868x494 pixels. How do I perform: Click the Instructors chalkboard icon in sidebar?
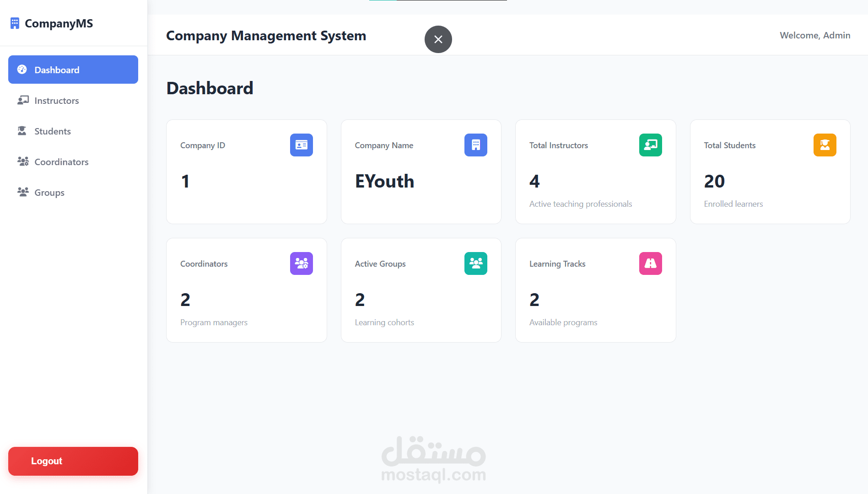(23, 100)
